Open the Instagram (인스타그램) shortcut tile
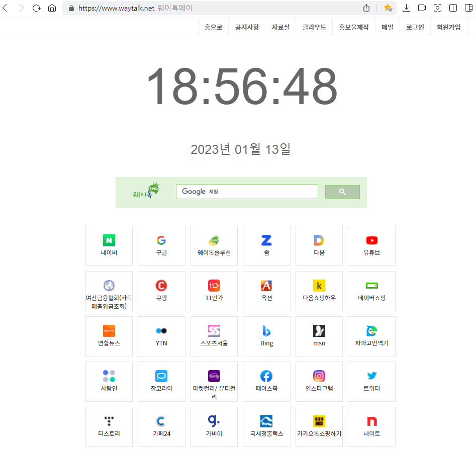476x451 pixels. (319, 382)
